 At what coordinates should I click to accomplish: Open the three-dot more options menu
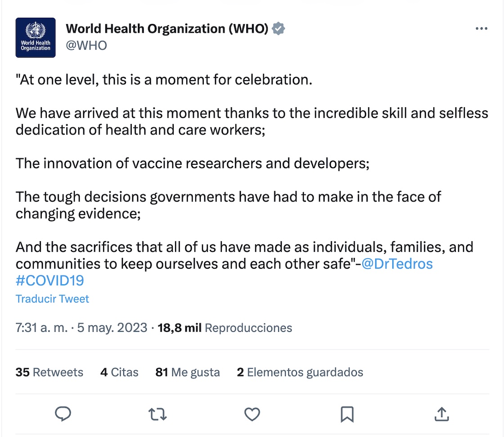[481, 29]
